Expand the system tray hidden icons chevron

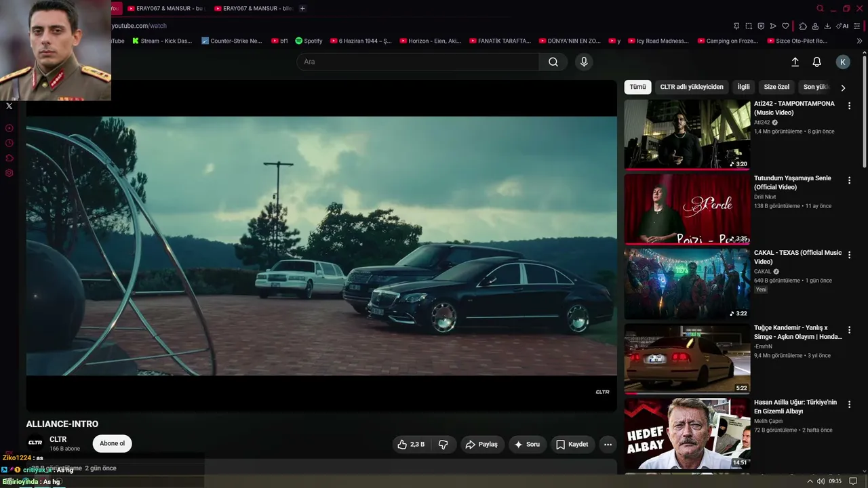tap(810, 481)
